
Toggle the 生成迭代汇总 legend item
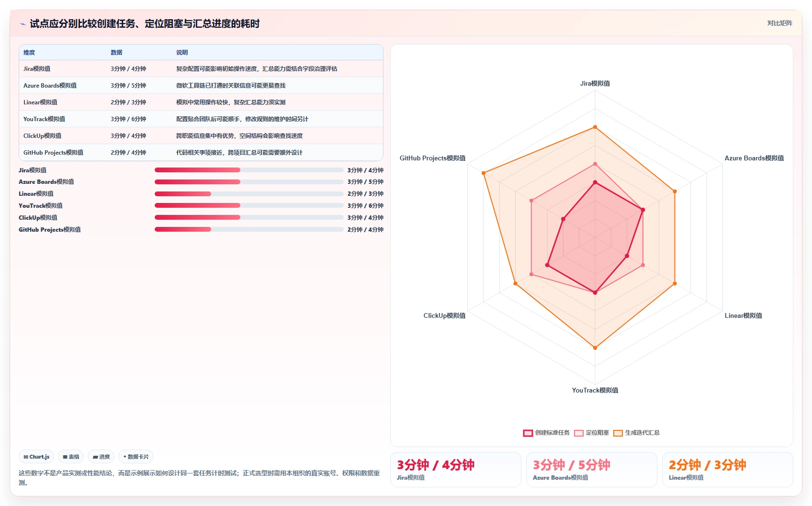[637, 433]
